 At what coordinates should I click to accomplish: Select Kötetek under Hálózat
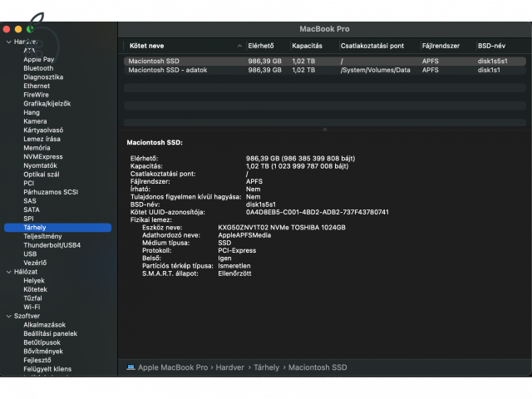coord(35,289)
